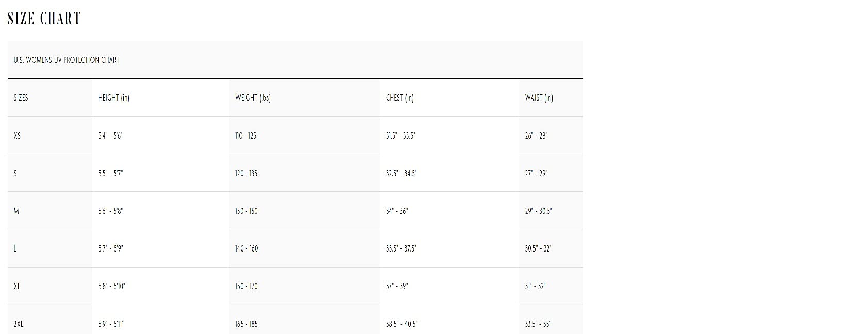This screenshot has width=868, height=334.
Task: Select the 32.5" - 34.5" chest measurement
Action: point(401,173)
